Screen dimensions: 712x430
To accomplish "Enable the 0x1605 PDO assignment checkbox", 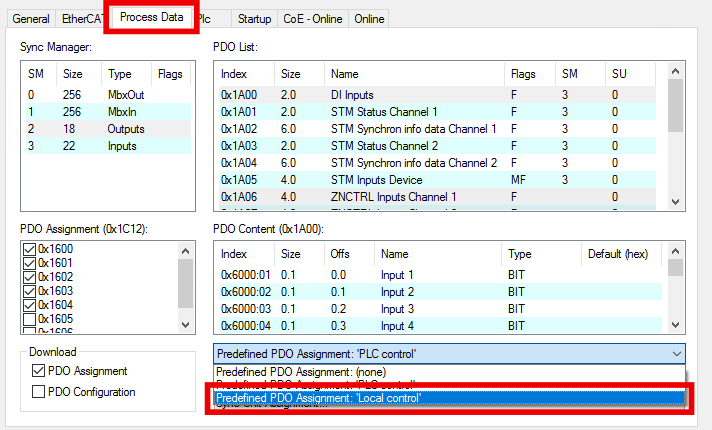I will pyautogui.click(x=30, y=319).
